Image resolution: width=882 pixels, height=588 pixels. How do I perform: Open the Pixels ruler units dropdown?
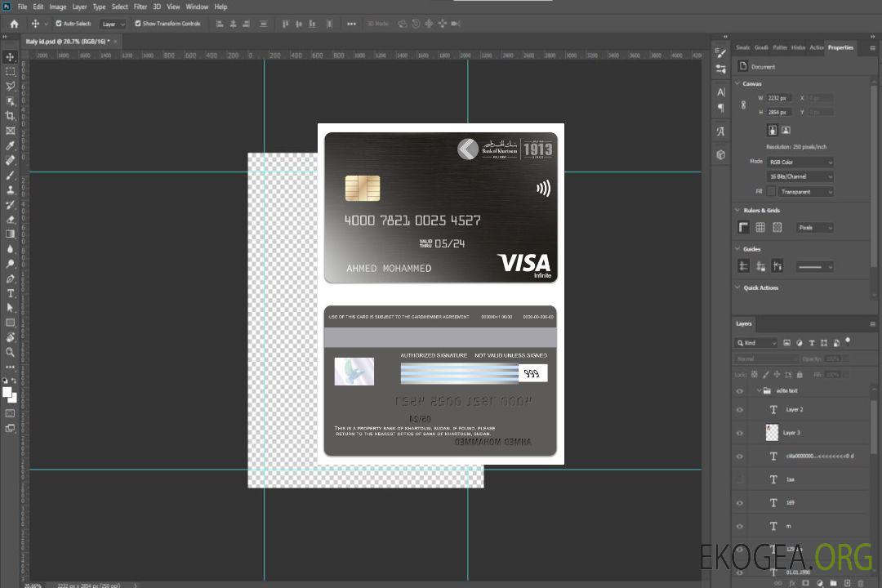click(x=815, y=228)
